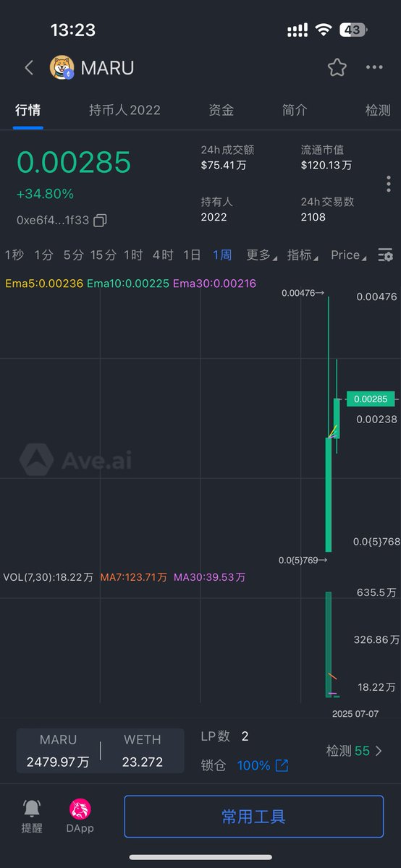Viewport: 401px width, 868px height.
Task: Add MARU to favorites with star icon
Action: coord(337,68)
